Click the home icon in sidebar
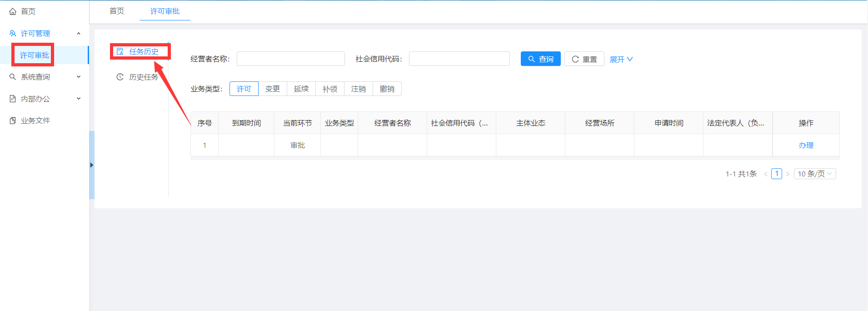Image resolution: width=868 pixels, height=311 pixels. (x=13, y=11)
